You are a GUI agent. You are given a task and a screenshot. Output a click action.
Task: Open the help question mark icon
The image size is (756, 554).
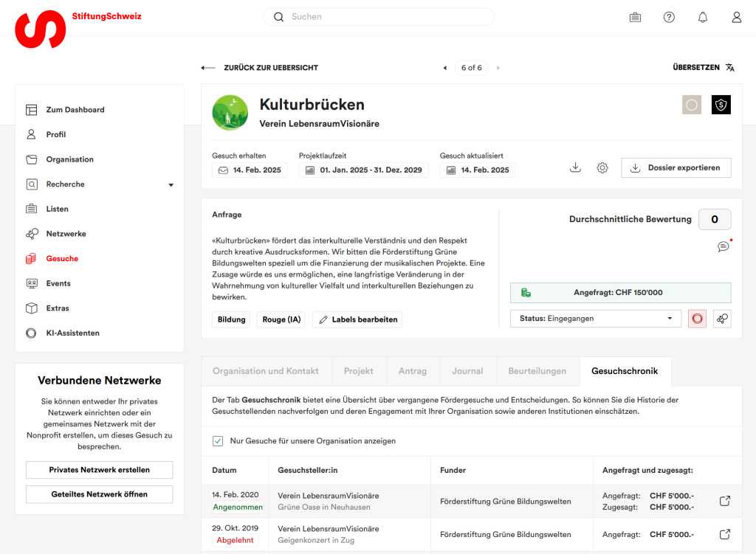click(669, 17)
